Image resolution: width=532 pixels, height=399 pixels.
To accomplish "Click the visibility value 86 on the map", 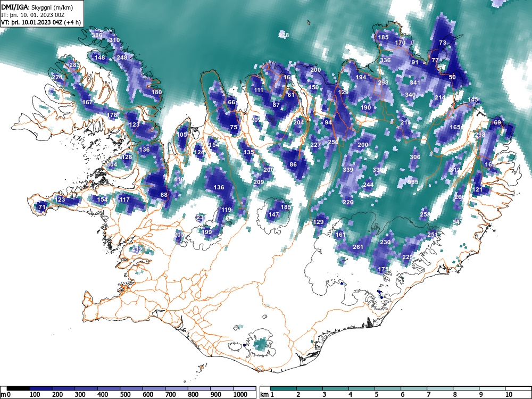I will 293,164.
